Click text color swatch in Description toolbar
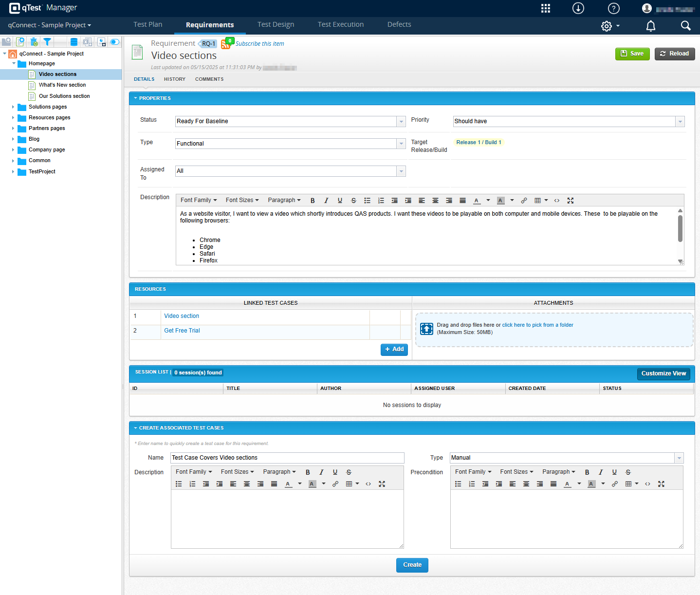The width and height of the screenshot is (700, 595). click(477, 201)
